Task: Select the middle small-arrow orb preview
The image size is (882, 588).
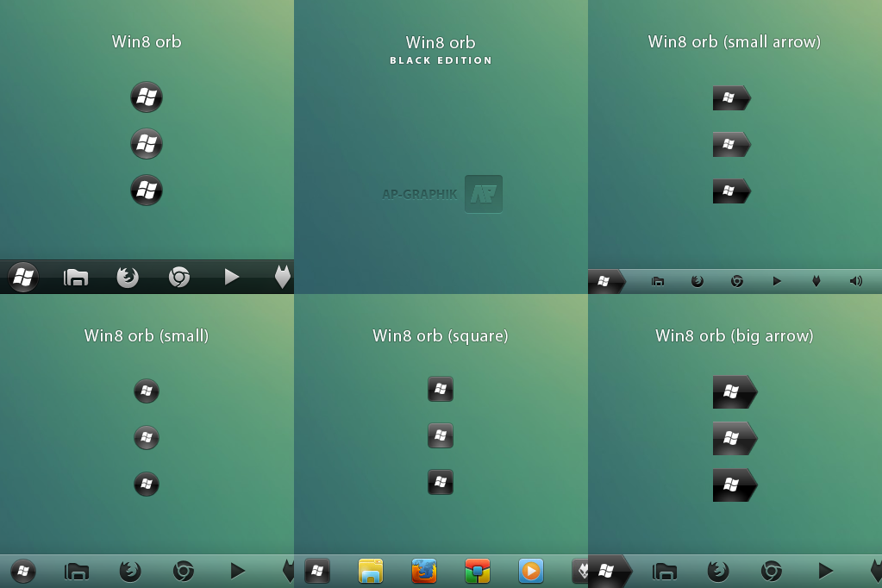Action: (732, 144)
